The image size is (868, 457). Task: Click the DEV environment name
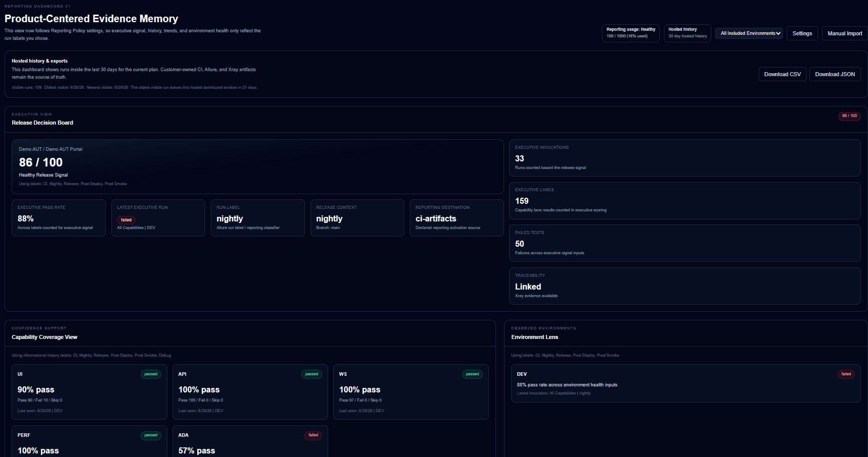click(x=522, y=374)
